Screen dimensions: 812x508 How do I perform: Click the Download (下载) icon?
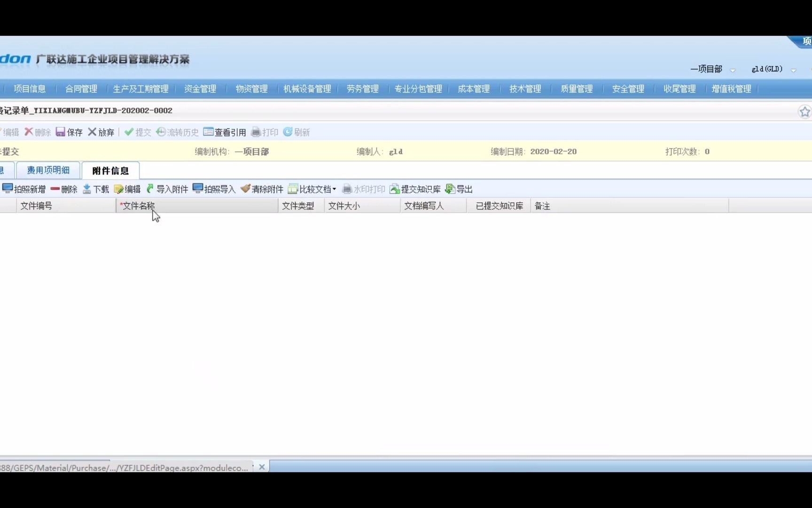coord(87,189)
